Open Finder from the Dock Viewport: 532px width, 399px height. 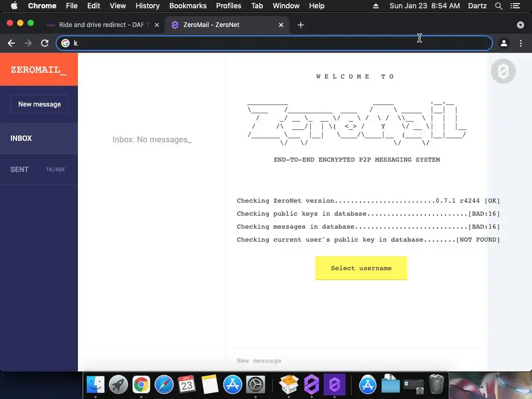click(x=96, y=385)
